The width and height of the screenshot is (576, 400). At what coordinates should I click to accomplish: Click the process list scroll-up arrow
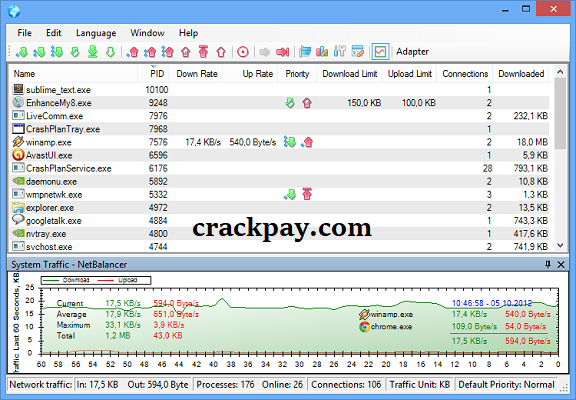(x=560, y=72)
